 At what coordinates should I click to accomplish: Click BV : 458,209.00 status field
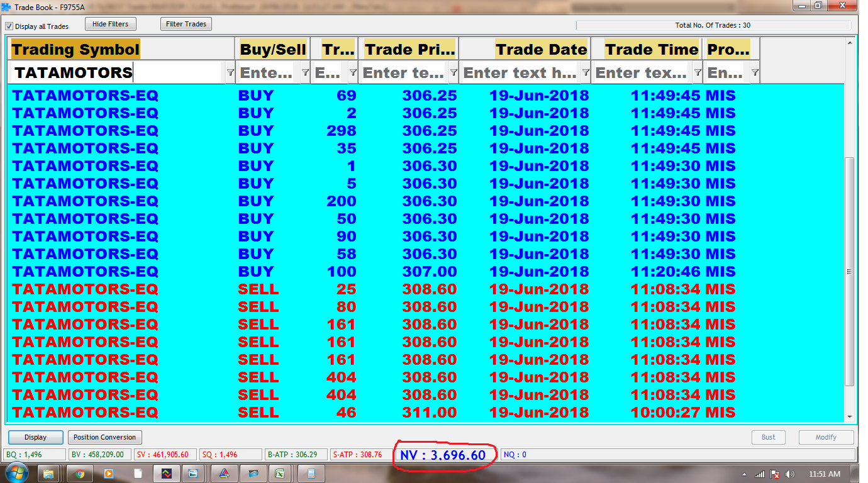coord(99,455)
